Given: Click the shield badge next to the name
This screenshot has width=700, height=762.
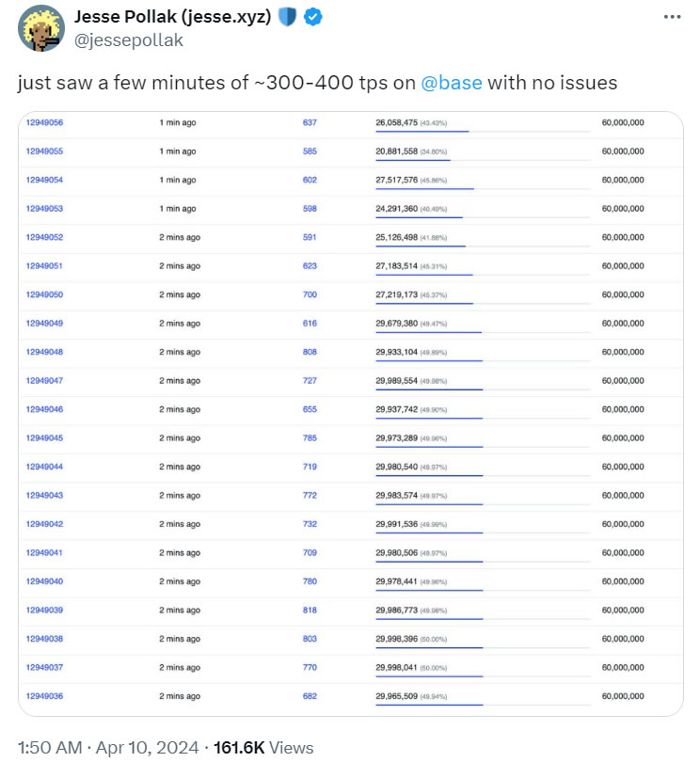Looking at the screenshot, I should (287, 17).
